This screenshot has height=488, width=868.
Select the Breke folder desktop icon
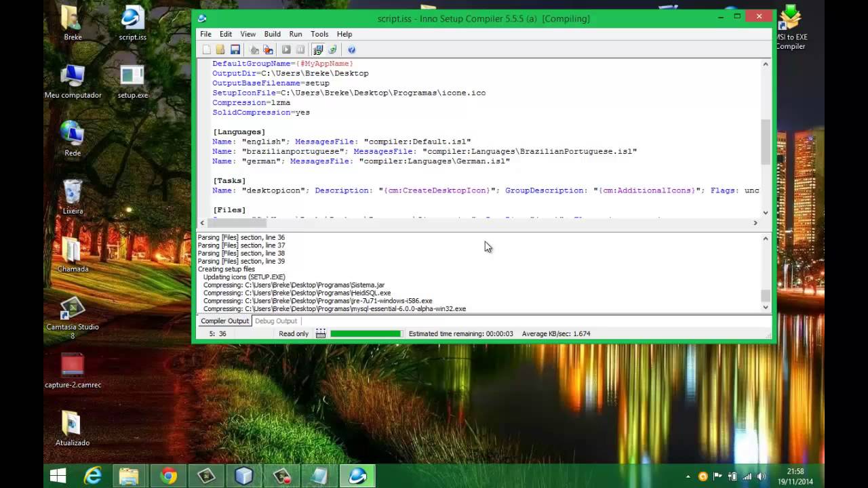[73, 22]
